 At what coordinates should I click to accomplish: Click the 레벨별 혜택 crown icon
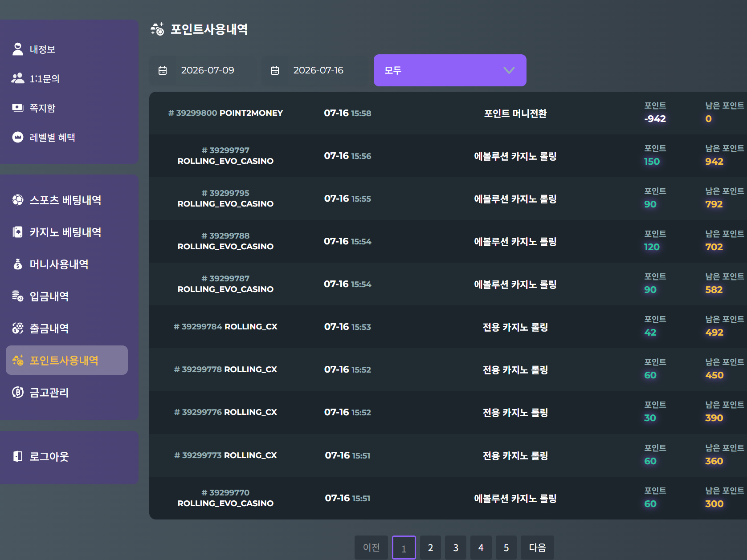click(x=18, y=137)
